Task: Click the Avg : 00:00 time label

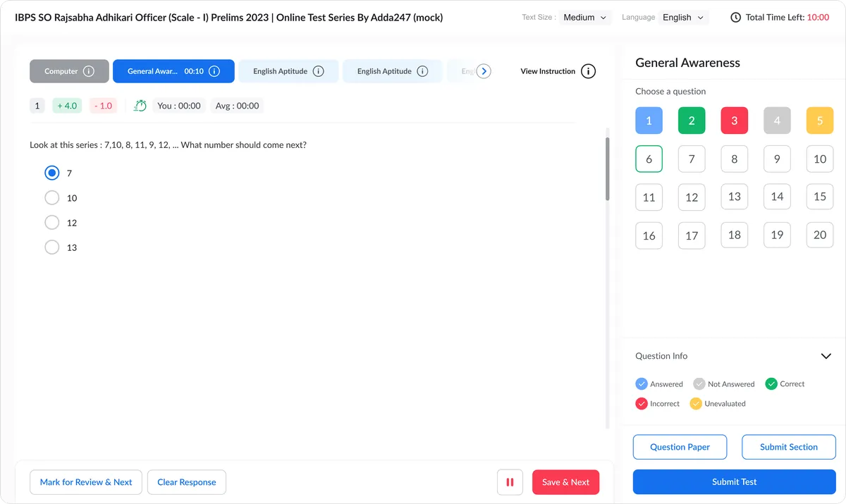Action: click(237, 106)
